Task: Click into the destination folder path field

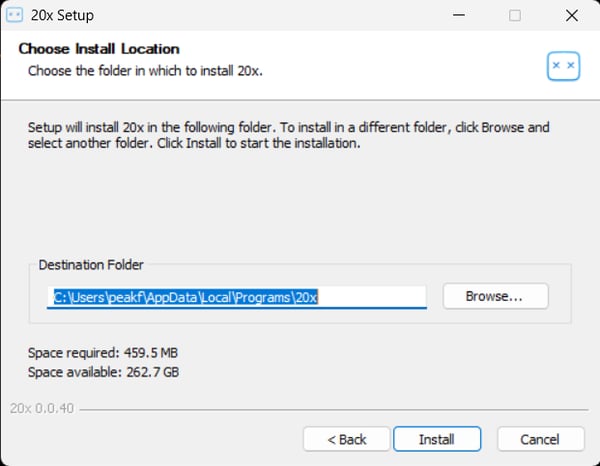Action: 236,297
